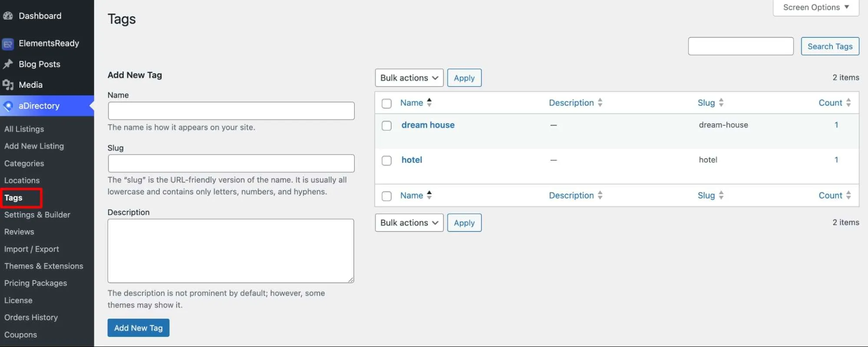Click the Add New Tag button

pyautogui.click(x=139, y=328)
